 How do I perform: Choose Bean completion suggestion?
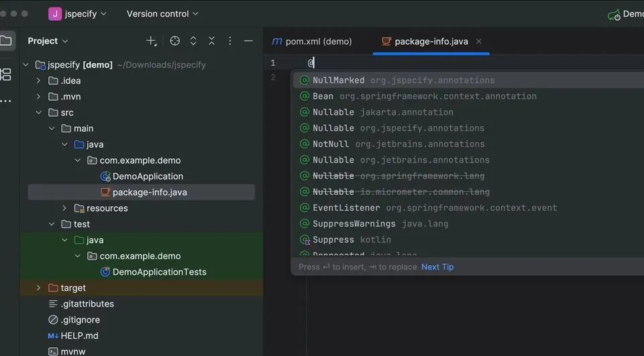coord(468,96)
